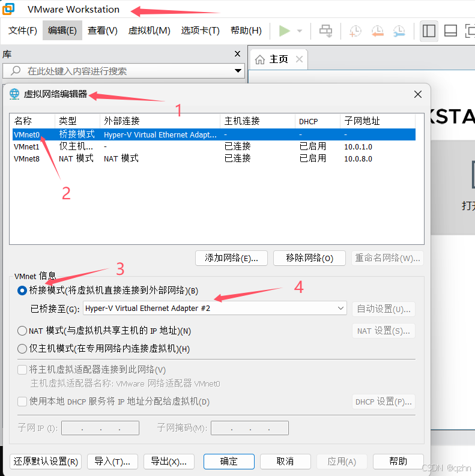Toggle the thumbnail bar view icon
Viewport: 475px width, 476px height.
tap(450, 31)
